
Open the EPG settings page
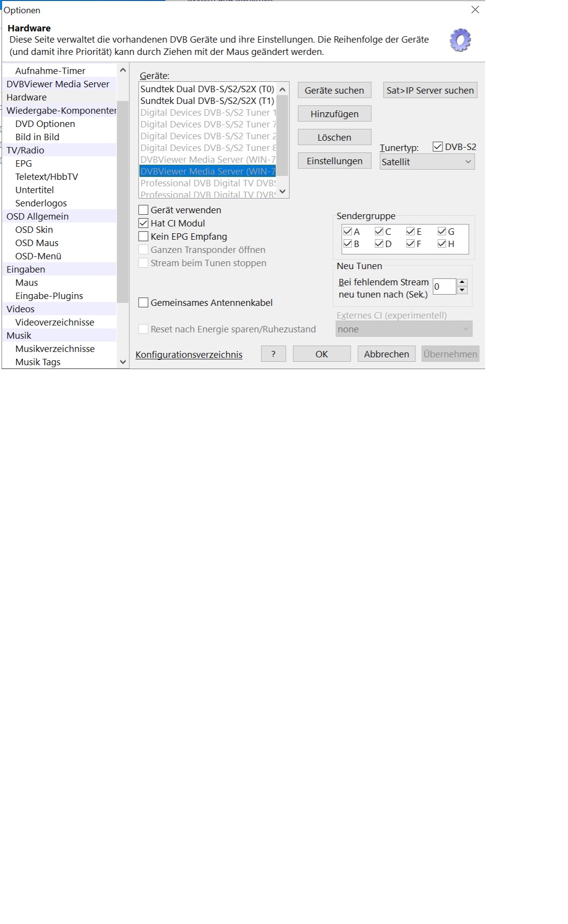(x=24, y=164)
